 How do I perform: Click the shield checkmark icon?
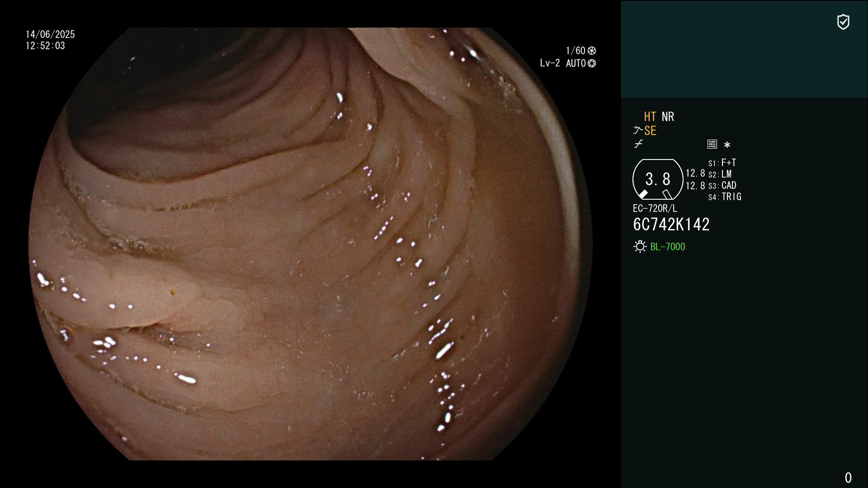[x=843, y=22]
